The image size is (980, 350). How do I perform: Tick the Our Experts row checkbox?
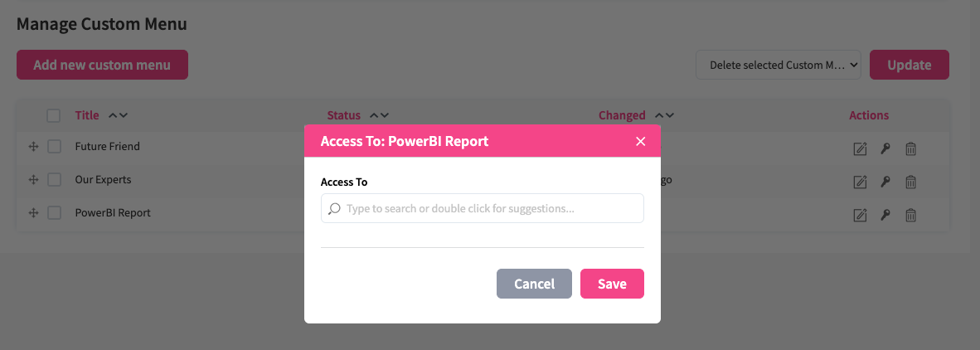point(55,180)
